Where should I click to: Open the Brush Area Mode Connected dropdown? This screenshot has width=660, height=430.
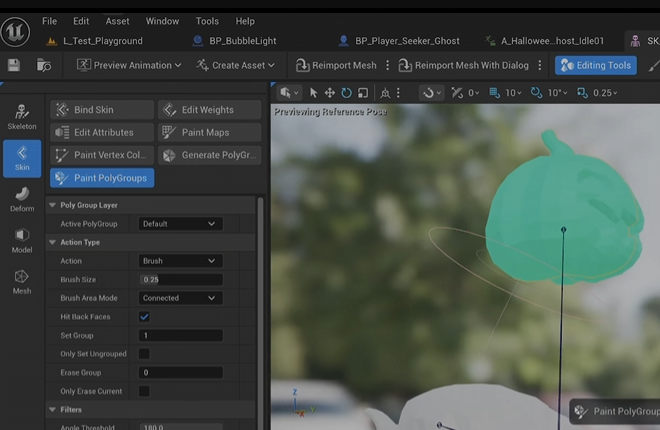click(181, 298)
